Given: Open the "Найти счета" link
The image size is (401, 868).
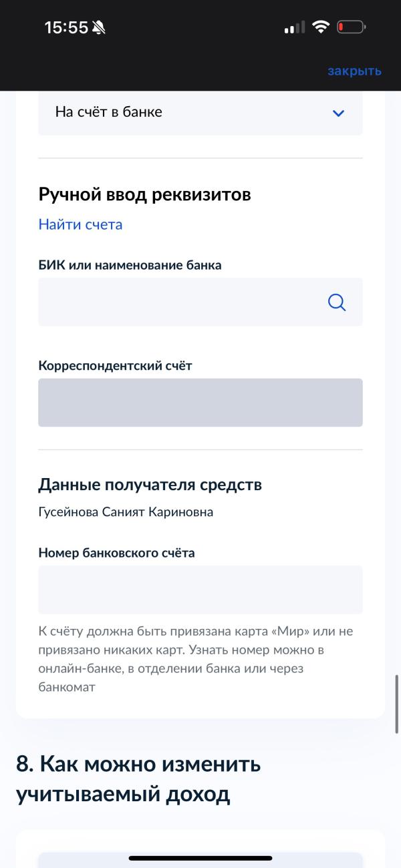Looking at the screenshot, I should tap(80, 224).
